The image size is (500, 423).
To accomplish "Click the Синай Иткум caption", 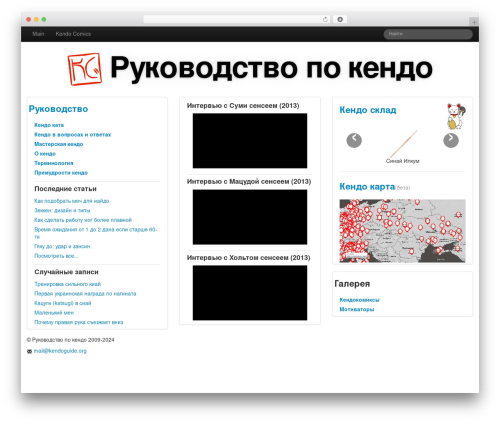I will (x=402, y=161).
